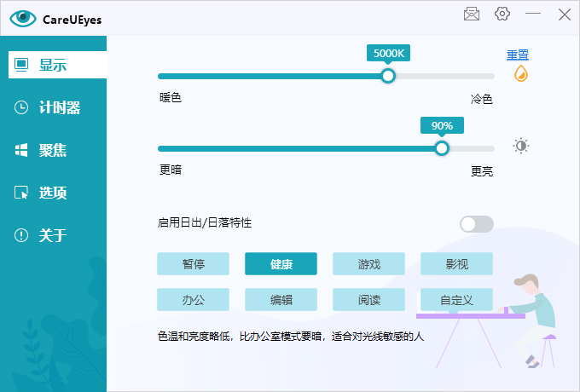Click the envelope feedback icon in title bar
The width and height of the screenshot is (580, 392).
[471, 14]
